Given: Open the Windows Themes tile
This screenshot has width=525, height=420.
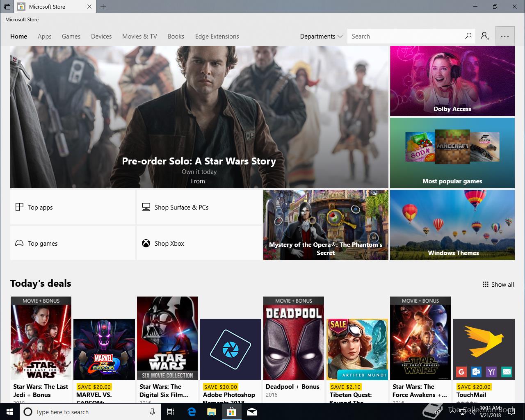Looking at the screenshot, I should pyautogui.click(x=452, y=225).
